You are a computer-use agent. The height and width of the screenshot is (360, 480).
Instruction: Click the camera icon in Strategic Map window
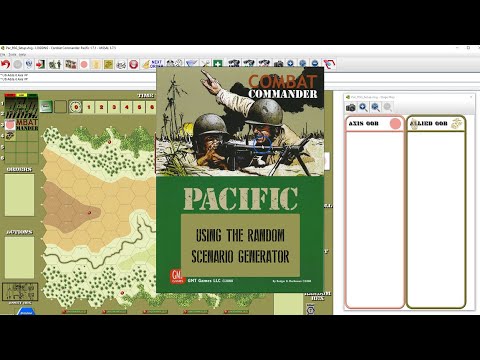tap(351, 107)
